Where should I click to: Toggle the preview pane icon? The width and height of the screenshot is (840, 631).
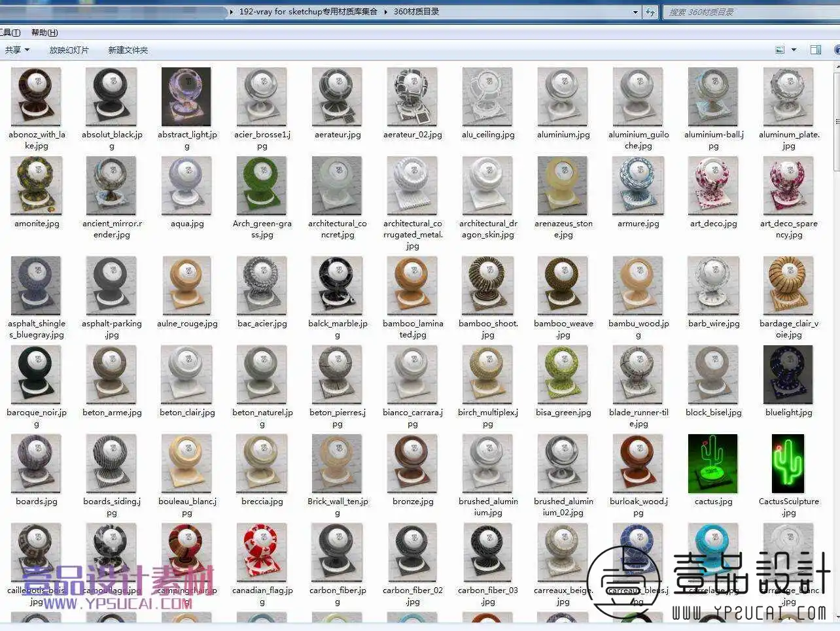[x=816, y=50]
